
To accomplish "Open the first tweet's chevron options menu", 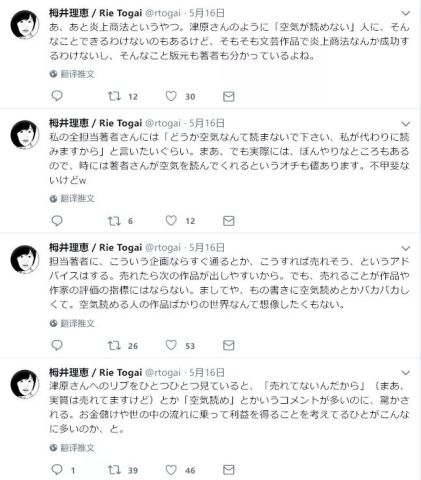I will point(405,13).
